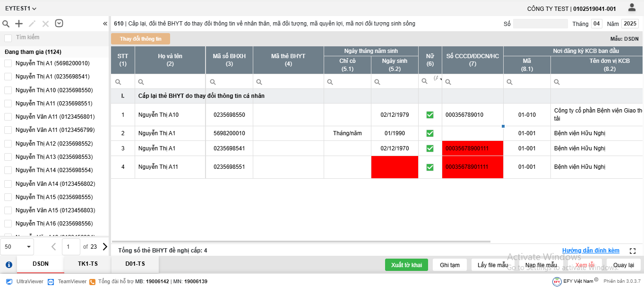644x287 pixels.
Task: Toggle the Nữ checkbox in row 3
Action: (x=430, y=148)
